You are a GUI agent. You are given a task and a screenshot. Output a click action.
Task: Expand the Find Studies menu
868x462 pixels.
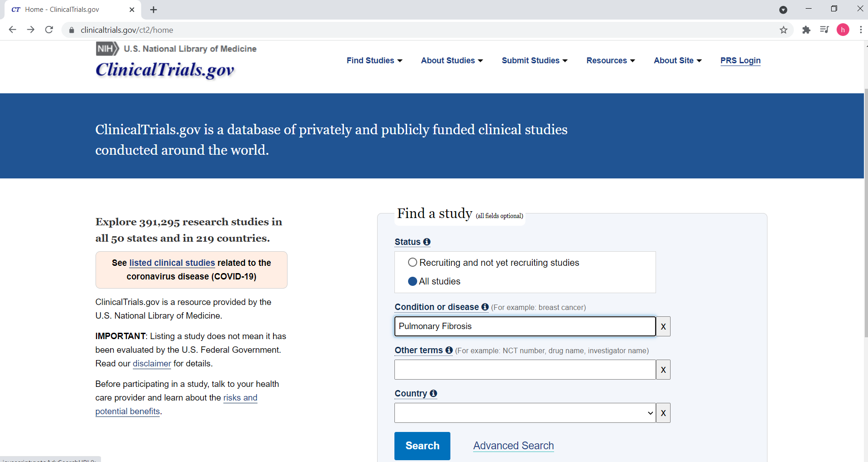[x=374, y=61]
